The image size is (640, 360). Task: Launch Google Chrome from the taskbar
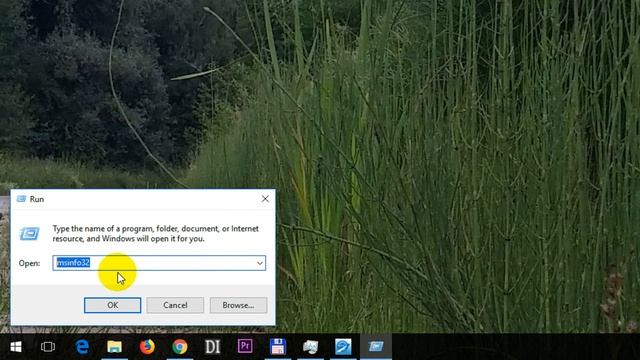[180, 347]
